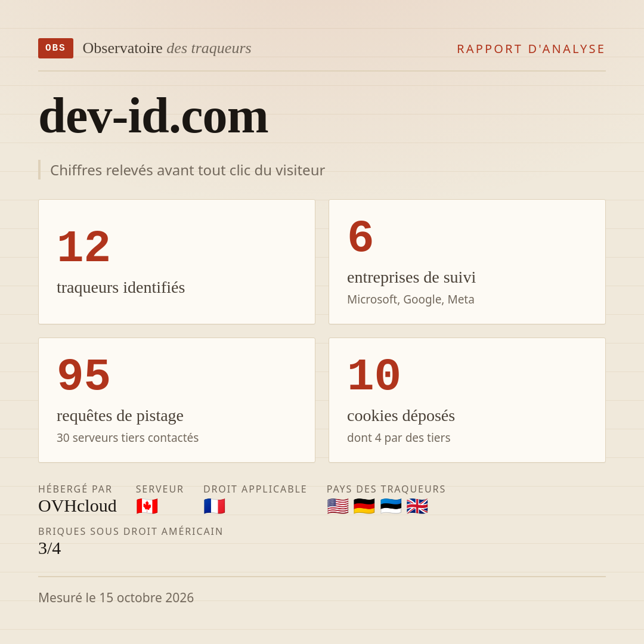Viewport: 644px width, 644px height.
Task: Click the BRIQUES SOUS DROIT AMÉRICAIN label
Action: (x=131, y=531)
